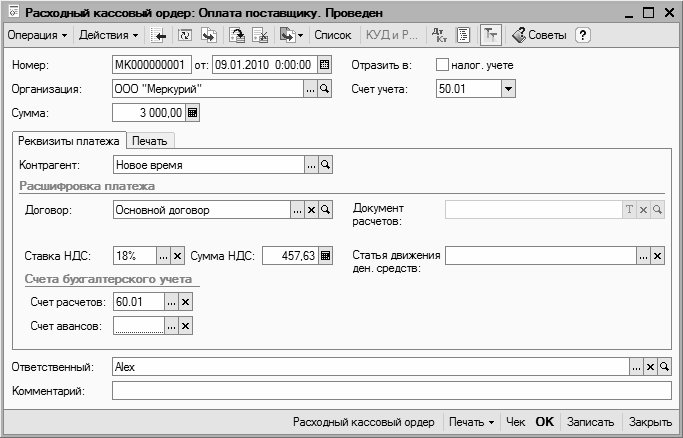Open the Действия dropdown menu
Image resolution: width=683 pixels, height=438 pixels.
108,35
